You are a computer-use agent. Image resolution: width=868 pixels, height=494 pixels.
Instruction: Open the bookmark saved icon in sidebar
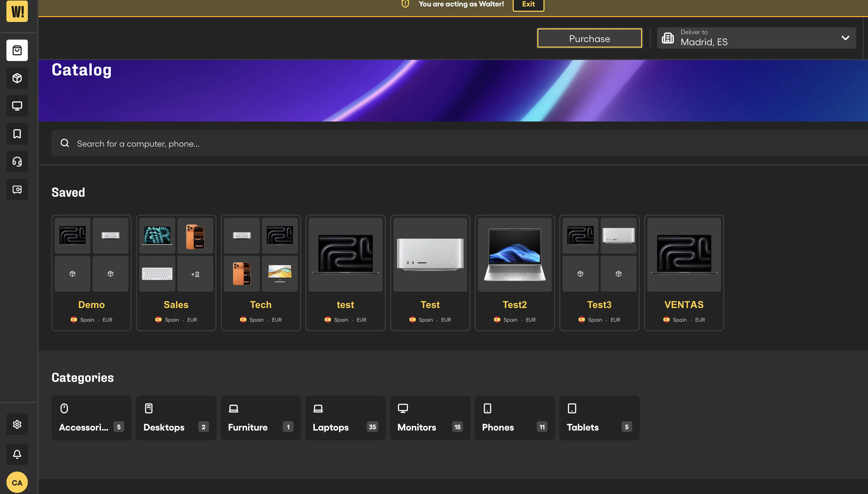pos(17,134)
